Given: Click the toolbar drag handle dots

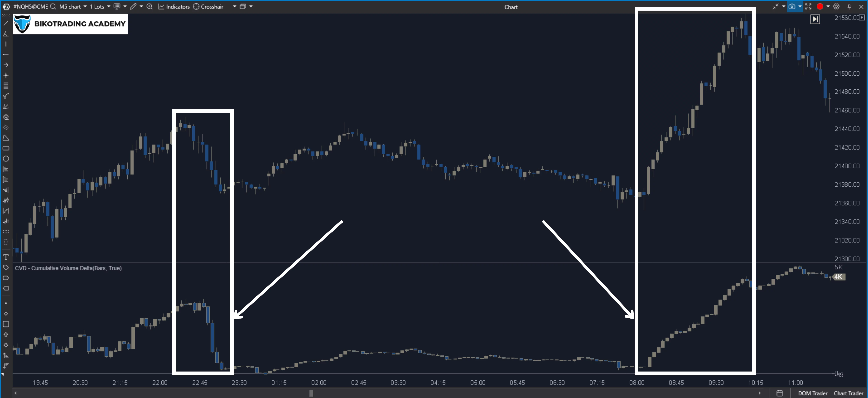Looking at the screenshot, I should coord(6,15).
